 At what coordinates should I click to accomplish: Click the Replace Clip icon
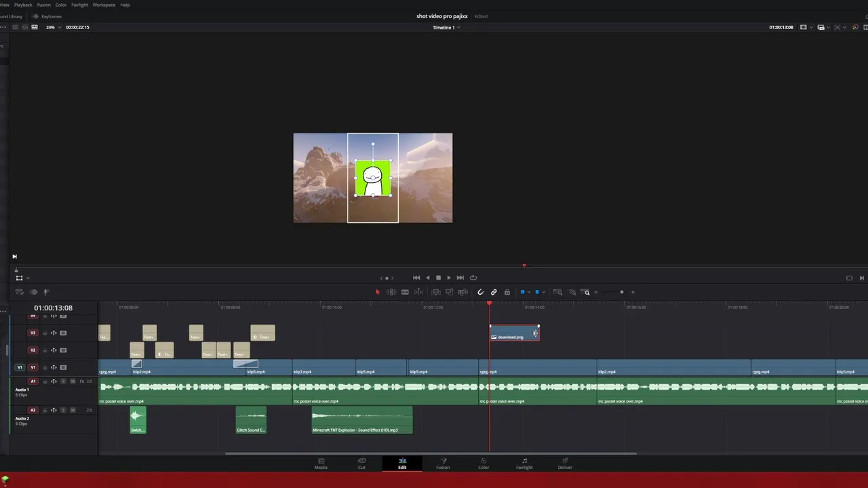[x=463, y=292]
